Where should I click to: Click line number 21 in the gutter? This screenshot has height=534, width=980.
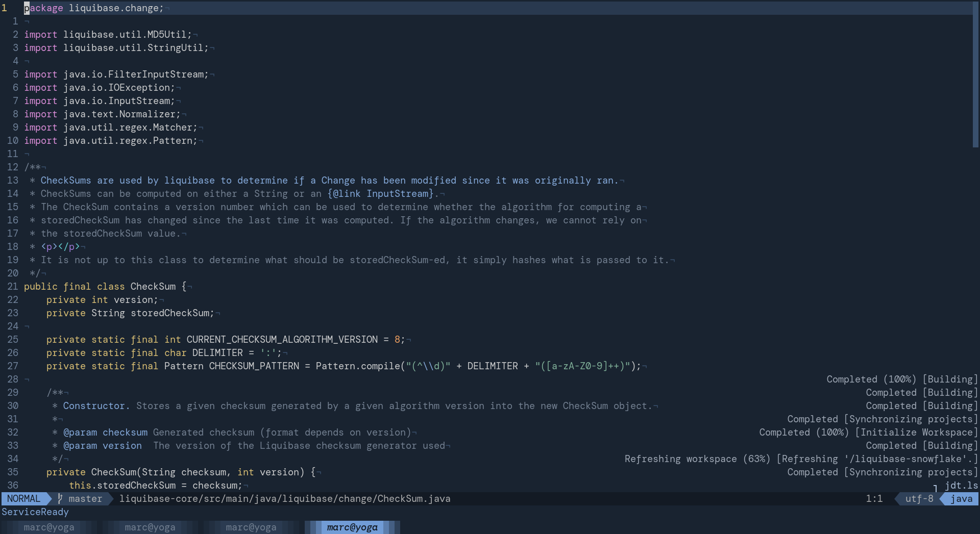(13, 287)
